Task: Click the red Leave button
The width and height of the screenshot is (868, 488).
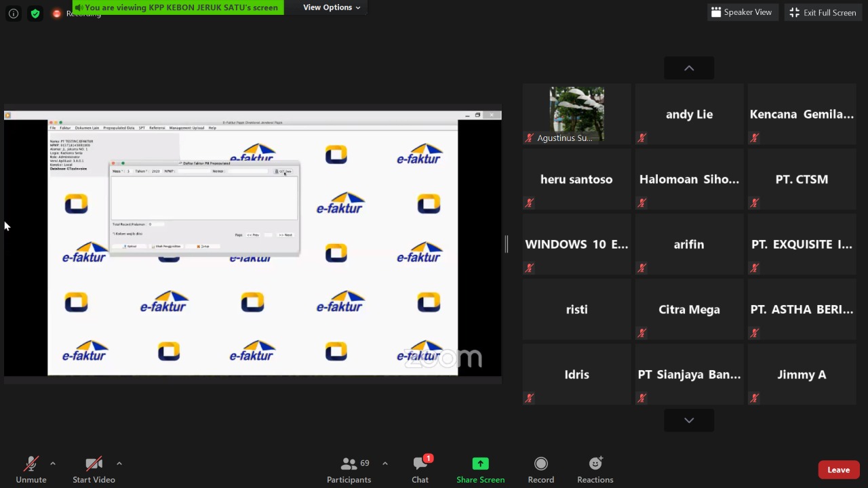Action: (838, 470)
